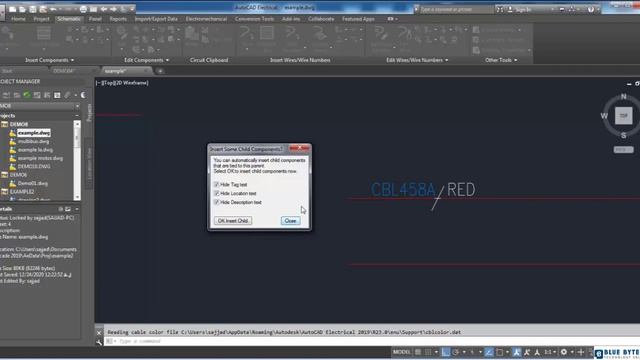
Task: Toggle Hide Description text checkbox
Action: [216, 202]
